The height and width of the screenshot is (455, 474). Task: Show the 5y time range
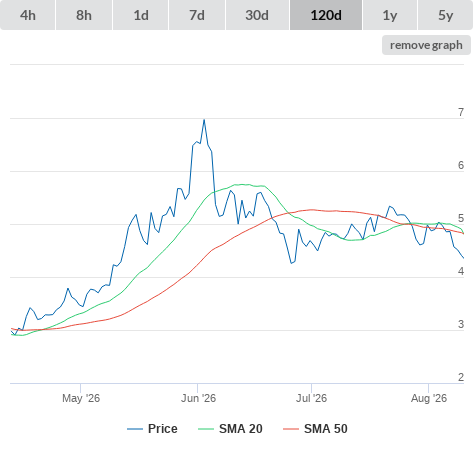[446, 15]
